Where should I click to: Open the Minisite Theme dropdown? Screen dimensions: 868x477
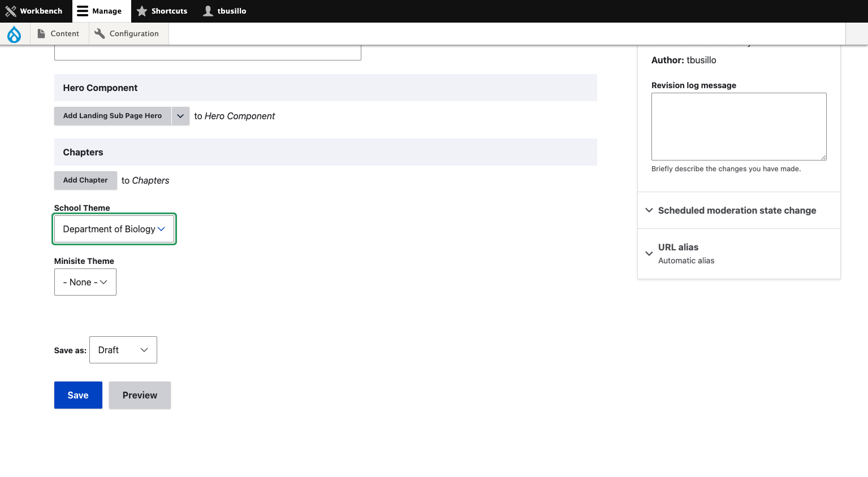[85, 282]
